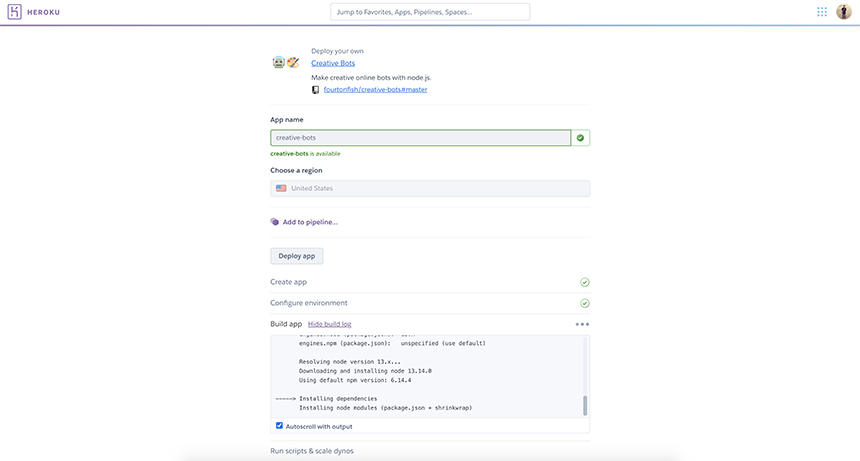Click 'Make creative online bots with node.js.' description

click(x=371, y=77)
